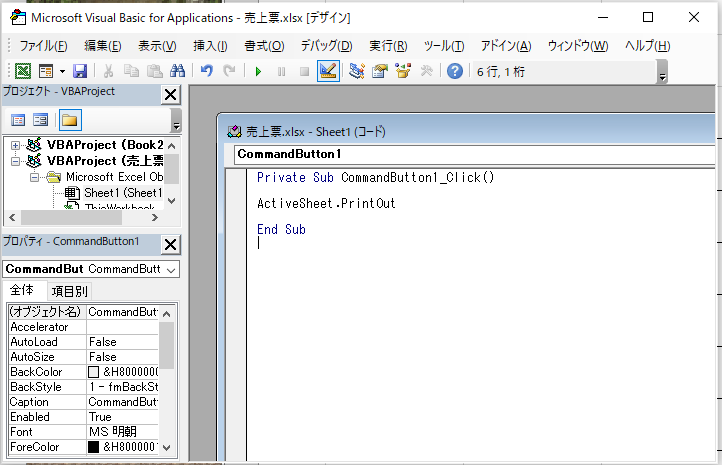This screenshot has width=722, height=465.
Task: Run the macro with green play icon
Action: tap(258, 71)
